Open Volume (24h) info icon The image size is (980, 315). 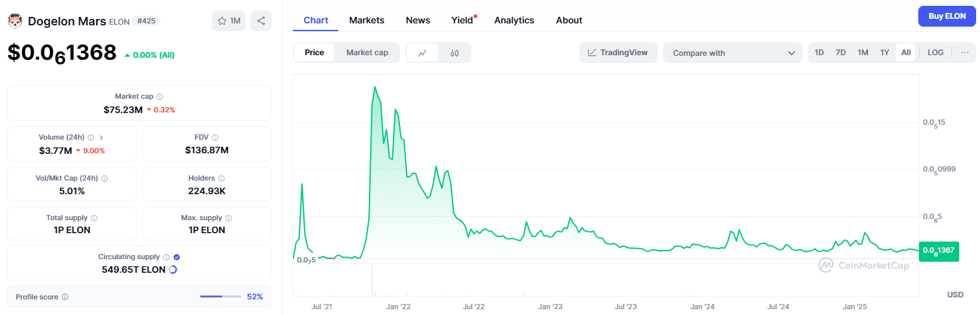(91, 138)
